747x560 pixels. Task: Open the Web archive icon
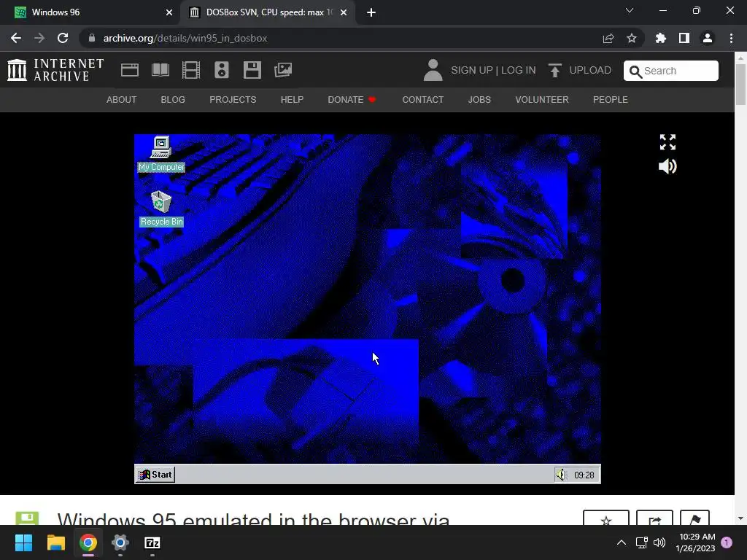(130, 70)
